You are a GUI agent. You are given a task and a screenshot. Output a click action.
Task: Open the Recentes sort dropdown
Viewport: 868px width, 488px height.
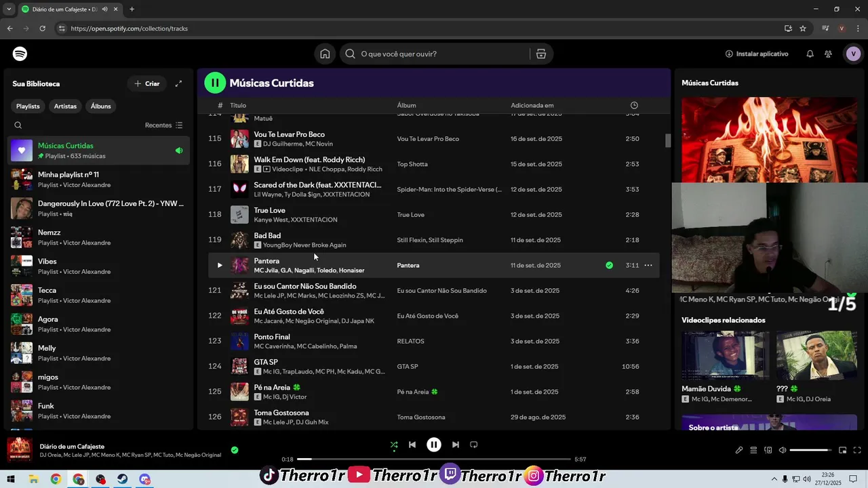[x=163, y=125]
